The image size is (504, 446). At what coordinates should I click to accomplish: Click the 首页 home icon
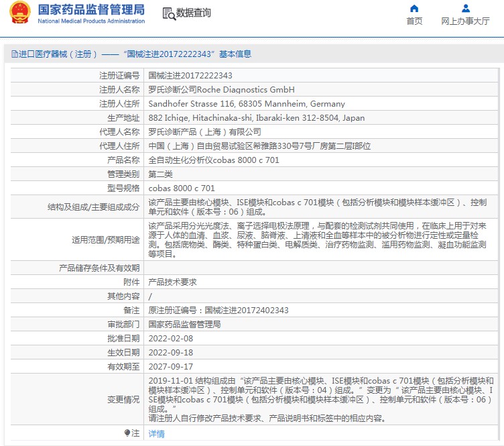pyautogui.click(x=414, y=8)
